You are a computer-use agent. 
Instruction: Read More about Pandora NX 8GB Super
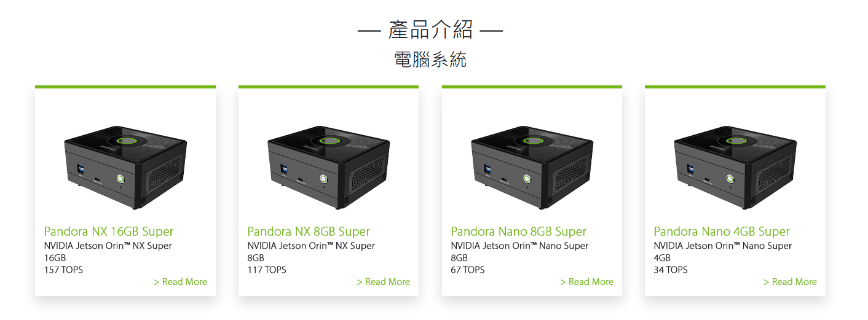[x=383, y=282]
